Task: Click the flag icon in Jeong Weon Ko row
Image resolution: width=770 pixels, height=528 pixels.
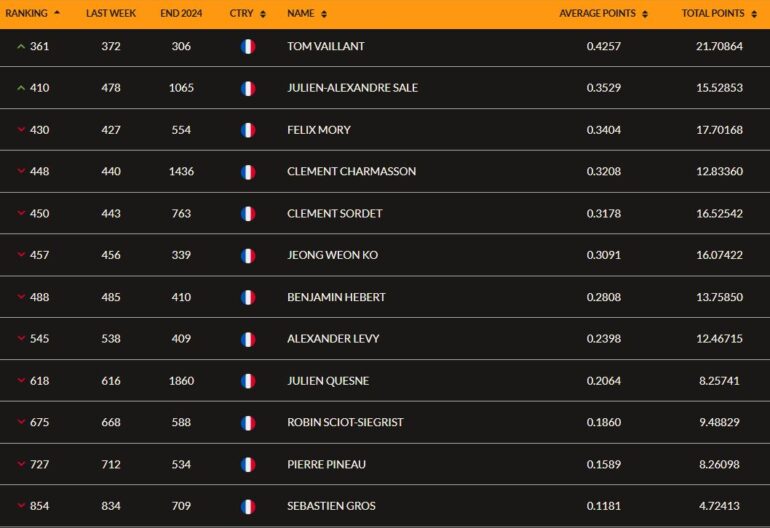Action: click(x=248, y=255)
